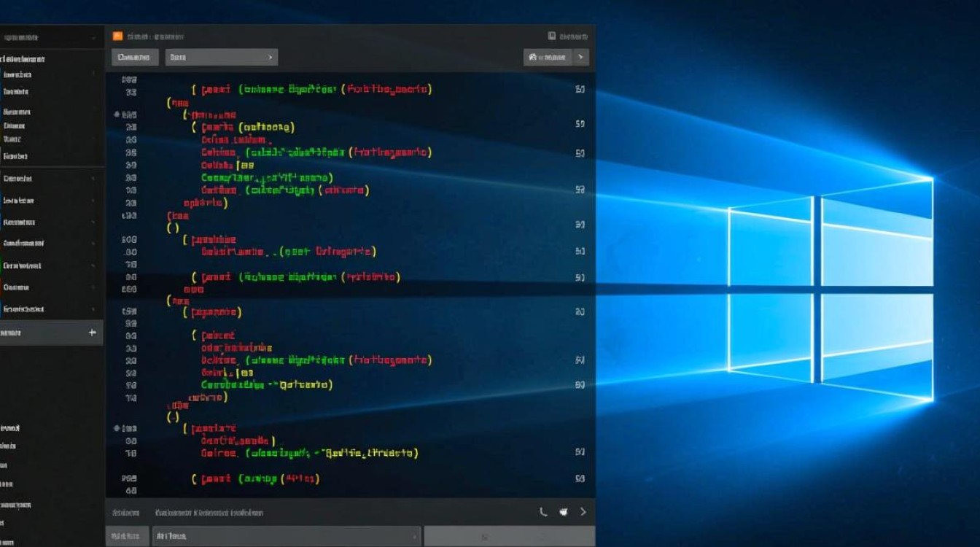The height and width of the screenshot is (547, 980).
Task: Click the plus icon in the left sidebar
Action: (91, 333)
